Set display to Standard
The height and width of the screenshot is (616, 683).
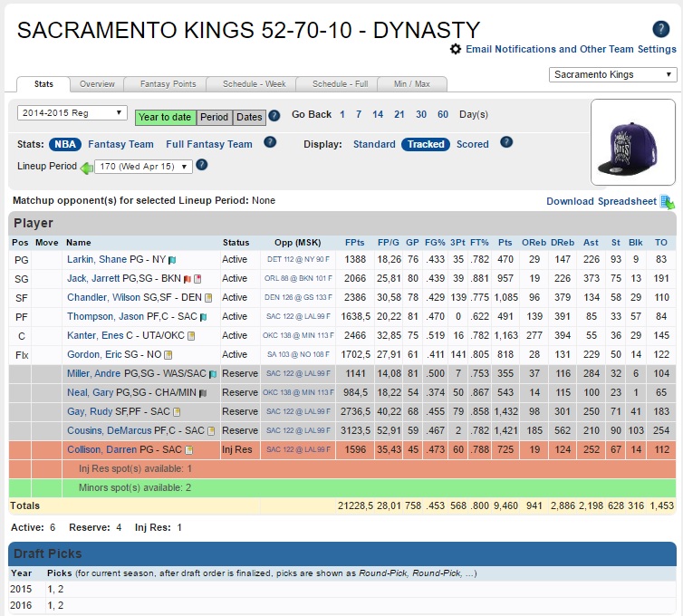374,144
